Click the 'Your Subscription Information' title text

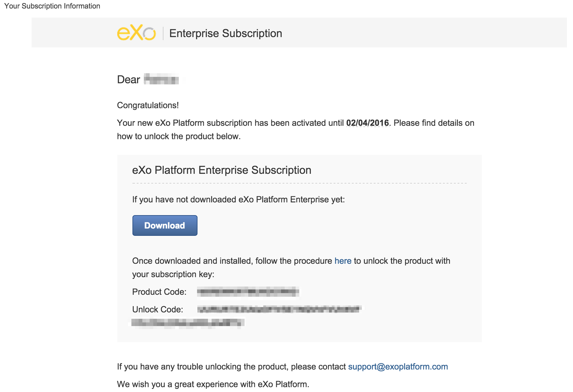pyautogui.click(x=52, y=6)
